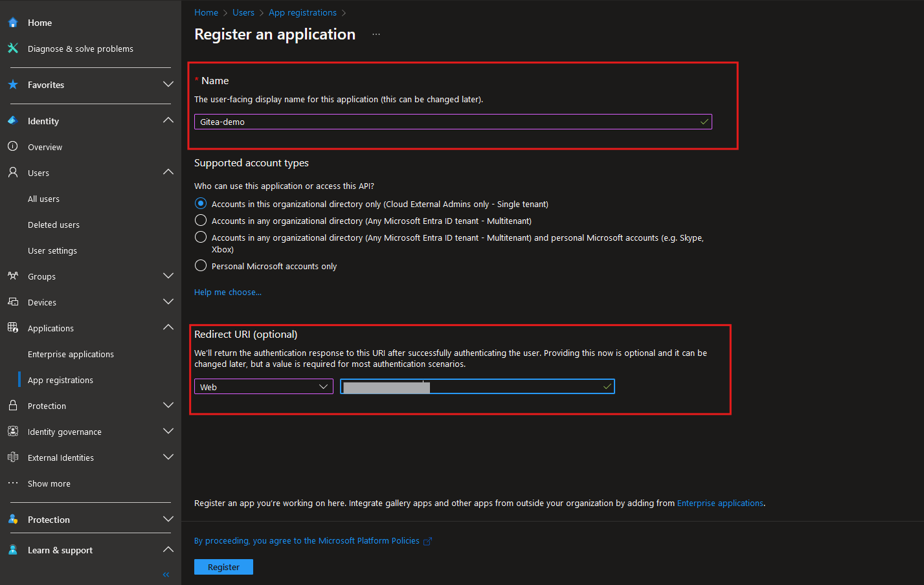The image size is (924, 585).
Task: Select Any Microsoft Entra ID tenant Multitenant option
Action: click(x=201, y=221)
